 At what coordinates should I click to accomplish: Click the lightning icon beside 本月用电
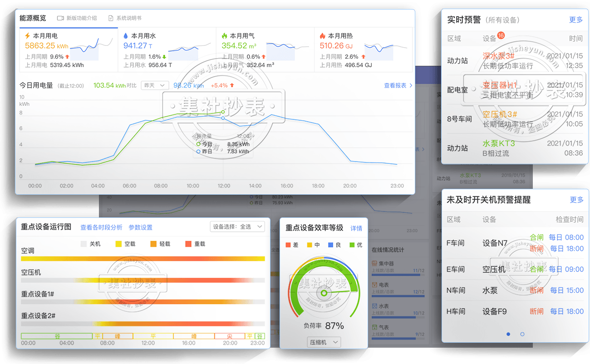[28, 35]
